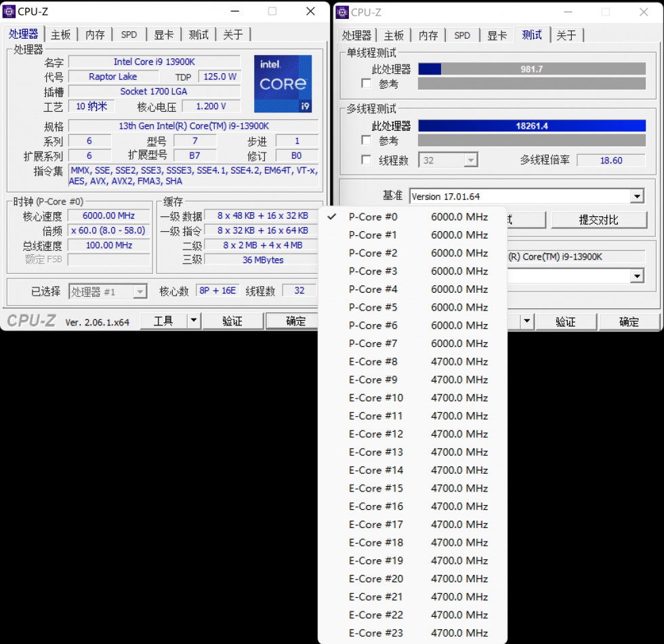Click the 核心速度 6000.00 MHz field

[x=108, y=216]
